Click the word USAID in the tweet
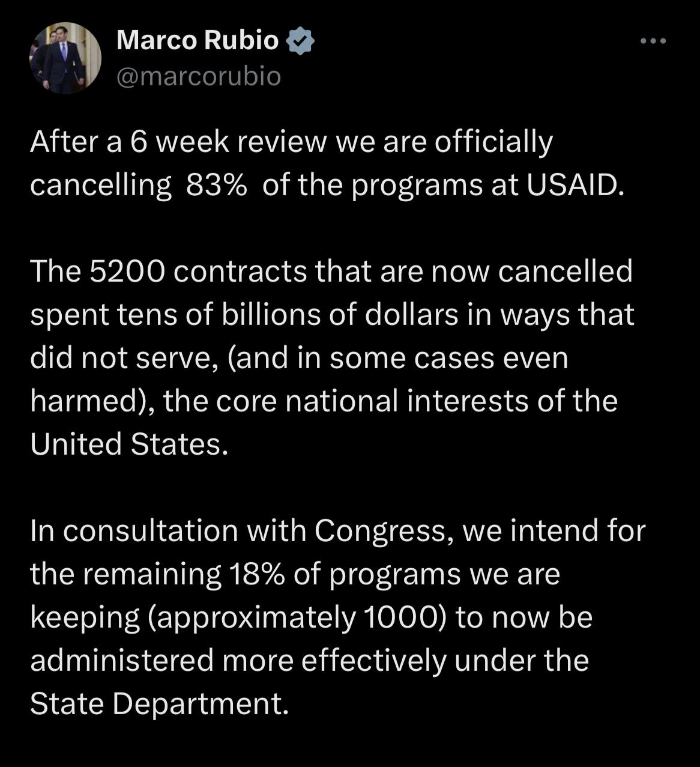This screenshot has width=700, height=767. [571, 186]
